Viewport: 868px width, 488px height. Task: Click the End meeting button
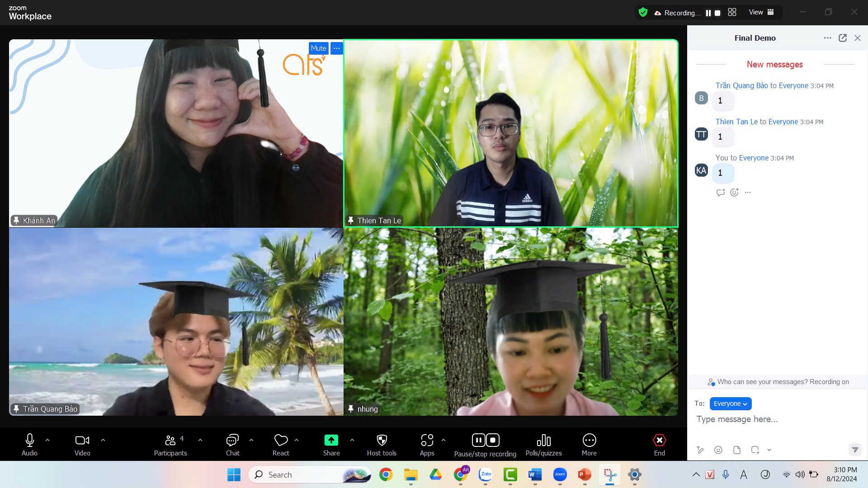tap(659, 441)
